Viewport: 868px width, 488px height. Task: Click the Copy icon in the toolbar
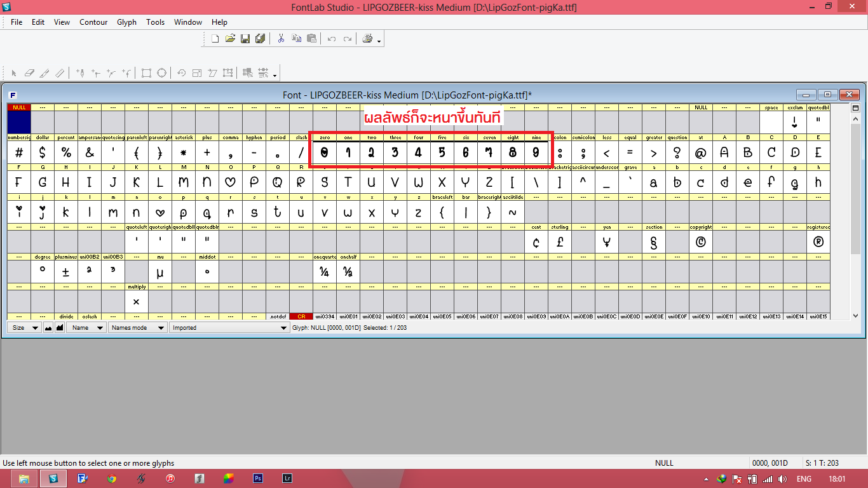pyautogui.click(x=296, y=39)
